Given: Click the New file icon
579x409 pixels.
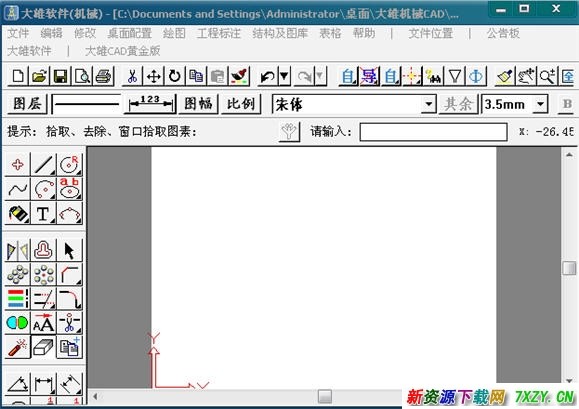Looking at the screenshot, I should point(18,76).
